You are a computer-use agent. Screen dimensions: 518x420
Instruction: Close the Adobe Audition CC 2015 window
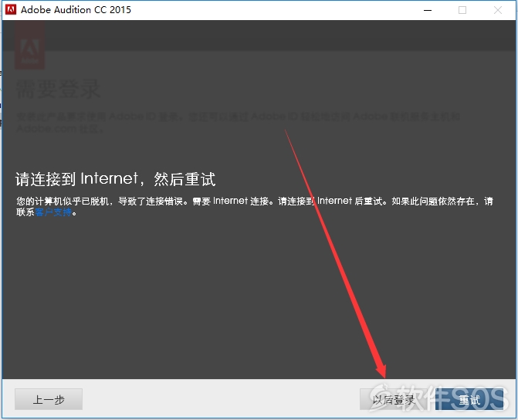coord(498,10)
